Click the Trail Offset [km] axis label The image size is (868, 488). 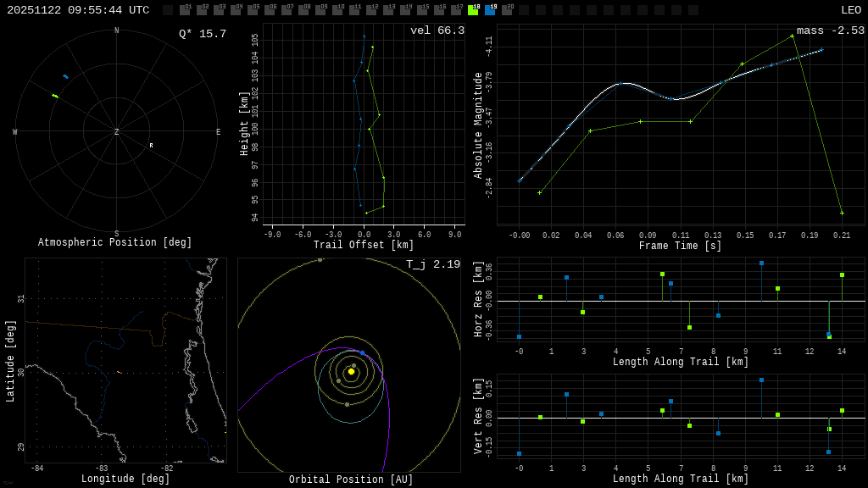pos(363,245)
